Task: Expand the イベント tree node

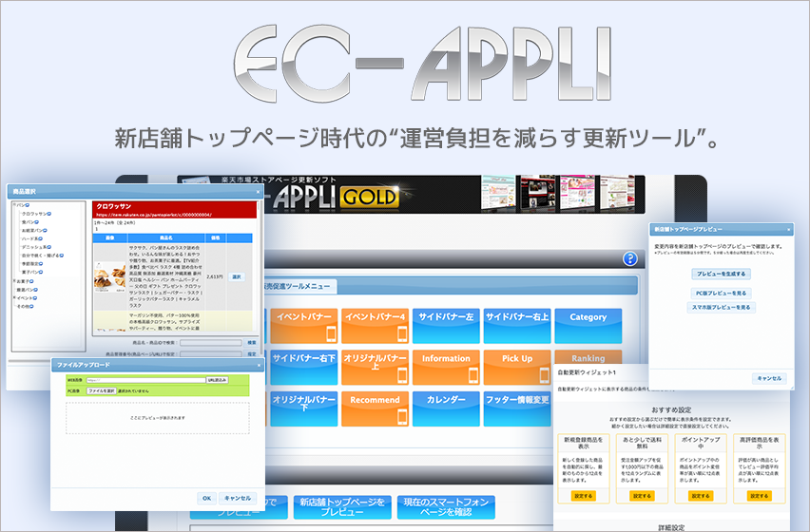Action: tap(12, 298)
